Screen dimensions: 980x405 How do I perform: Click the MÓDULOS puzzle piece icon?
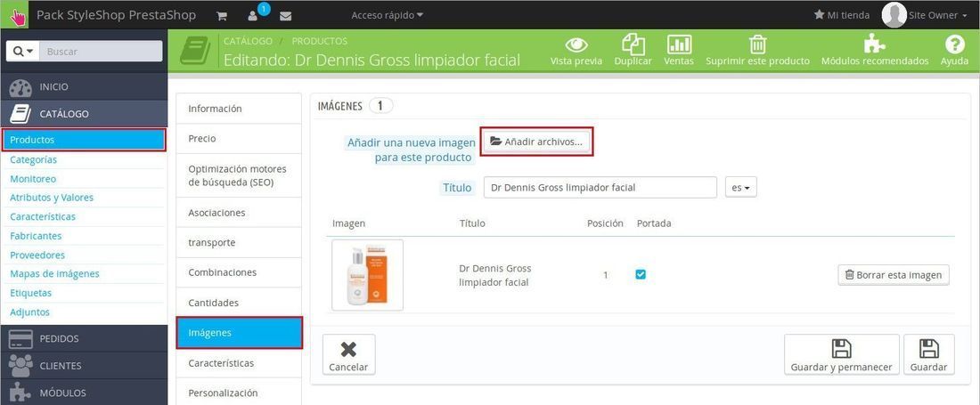(20, 393)
